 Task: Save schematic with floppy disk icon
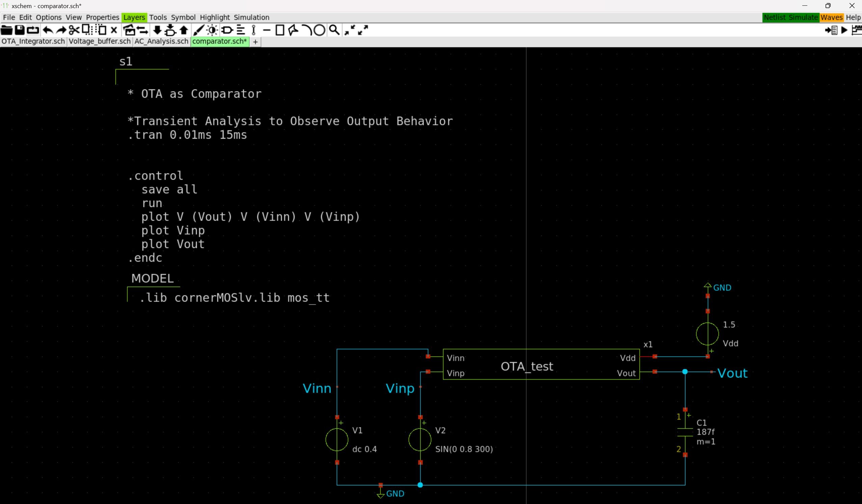pyautogui.click(x=20, y=30)
